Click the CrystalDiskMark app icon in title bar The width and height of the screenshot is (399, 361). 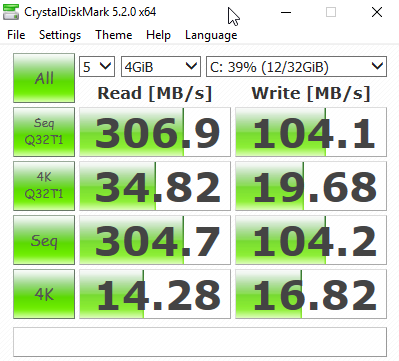pyautogui.click(x=11, y=12)
